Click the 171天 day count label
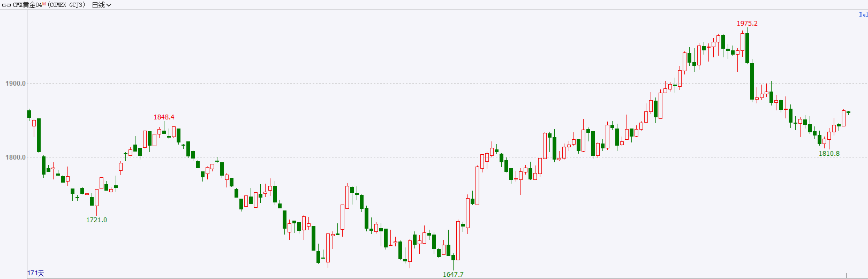This screenshot has width=868, height=279. [36, 273]
